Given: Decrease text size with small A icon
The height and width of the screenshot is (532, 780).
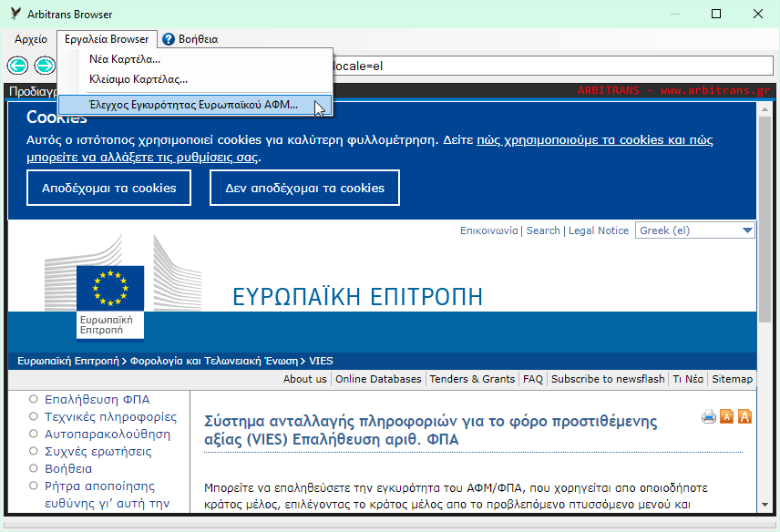Looking at the screenshot, I should click(727, 416).
